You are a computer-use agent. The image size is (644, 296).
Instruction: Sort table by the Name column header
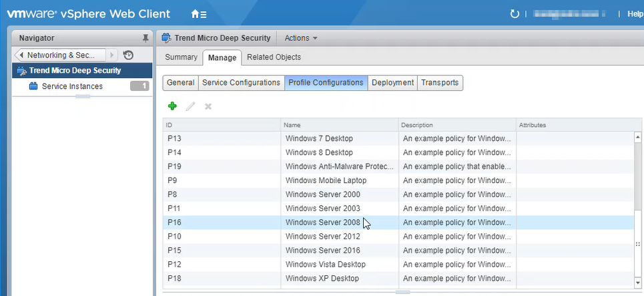[x=338, y=125]
